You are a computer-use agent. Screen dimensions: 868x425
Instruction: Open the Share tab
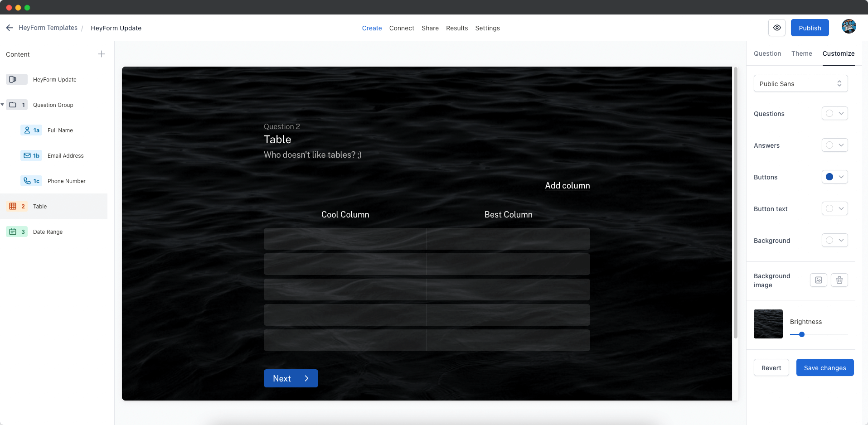(430, 28)
